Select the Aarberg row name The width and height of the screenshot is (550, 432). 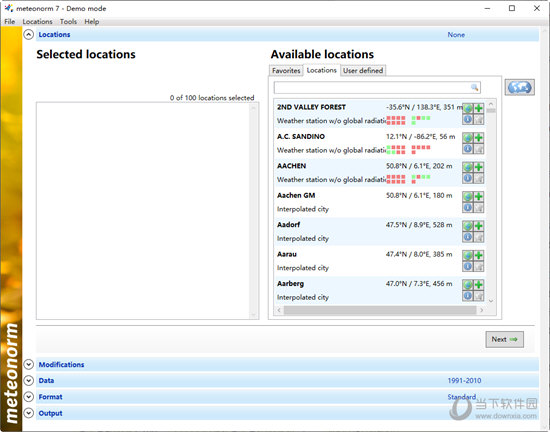290,284
